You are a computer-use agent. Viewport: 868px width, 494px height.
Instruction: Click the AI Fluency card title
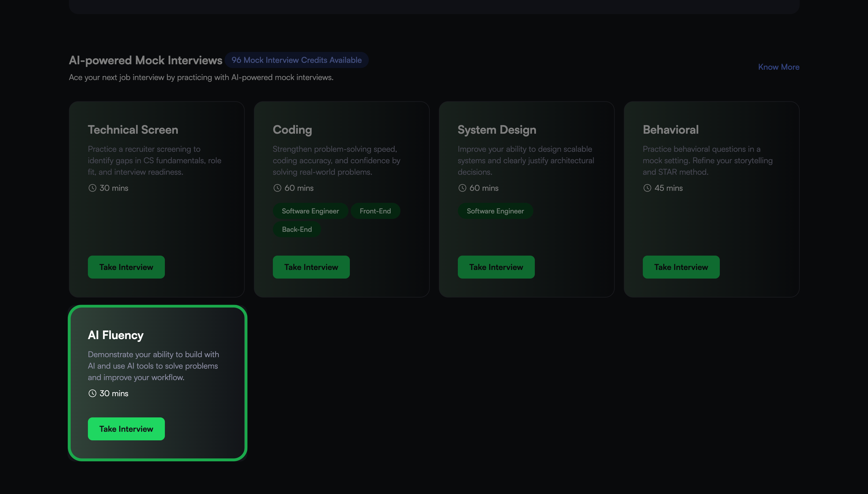point(115,335)
